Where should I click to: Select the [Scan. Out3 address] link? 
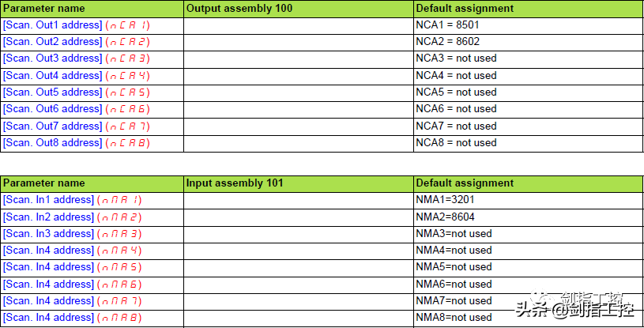click(52, 58)
